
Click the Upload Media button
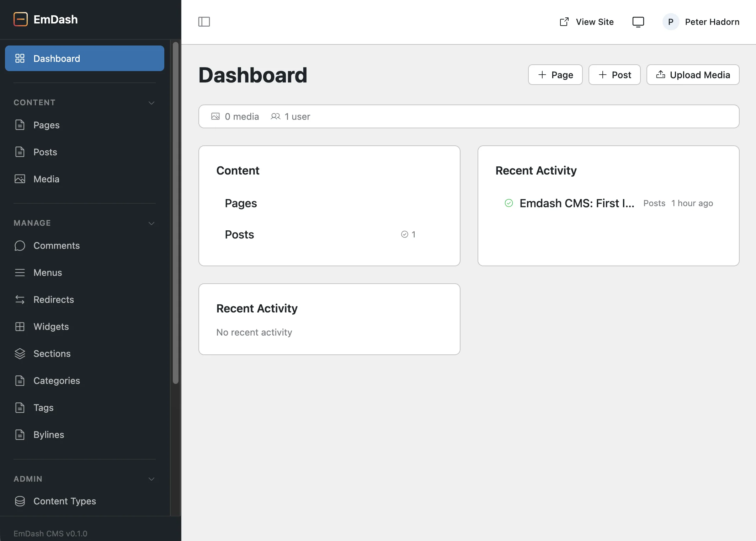(693, 75)
